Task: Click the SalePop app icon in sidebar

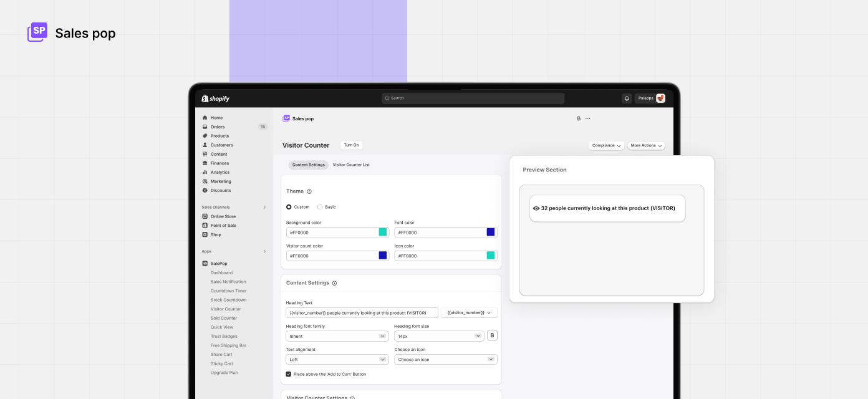Action: pos(205,264)
